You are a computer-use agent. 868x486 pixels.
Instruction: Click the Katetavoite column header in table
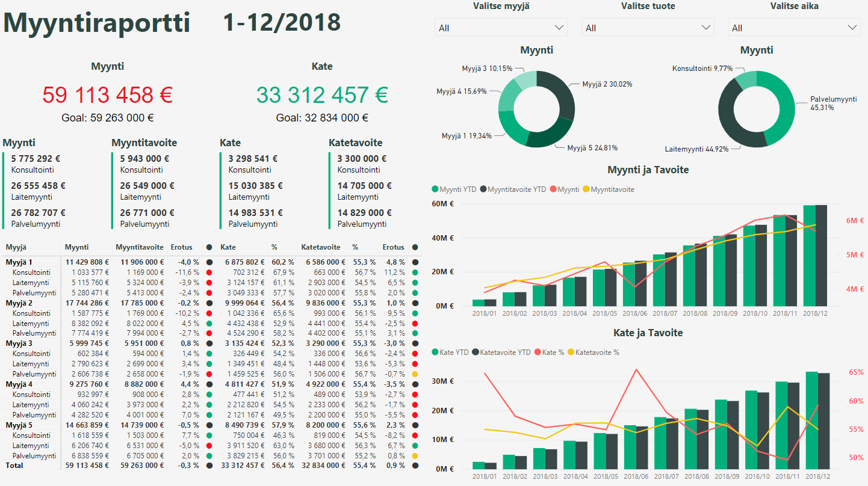pyautogui.click(x=321, y=247)
